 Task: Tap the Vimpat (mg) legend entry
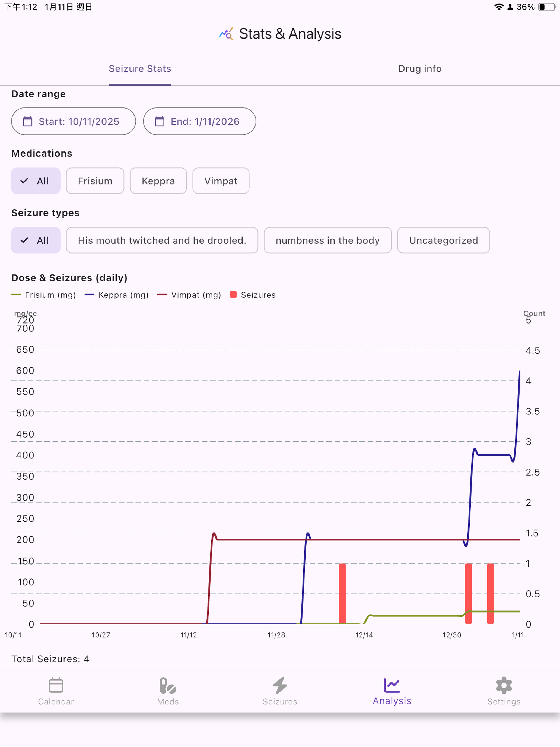pyautogui.click(x=189, y=295)
